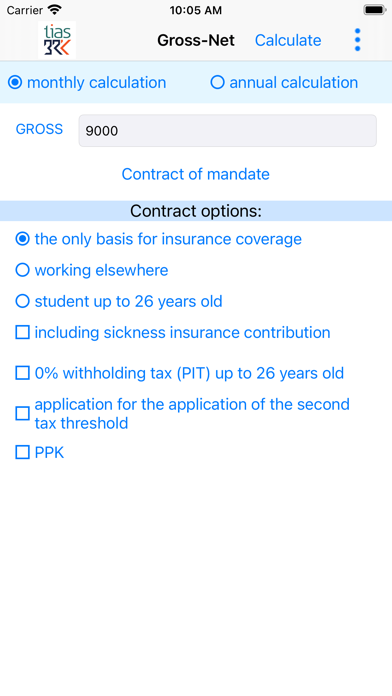Open the three-dot more options menu
392x696 pixels.
tap(357, 40)
